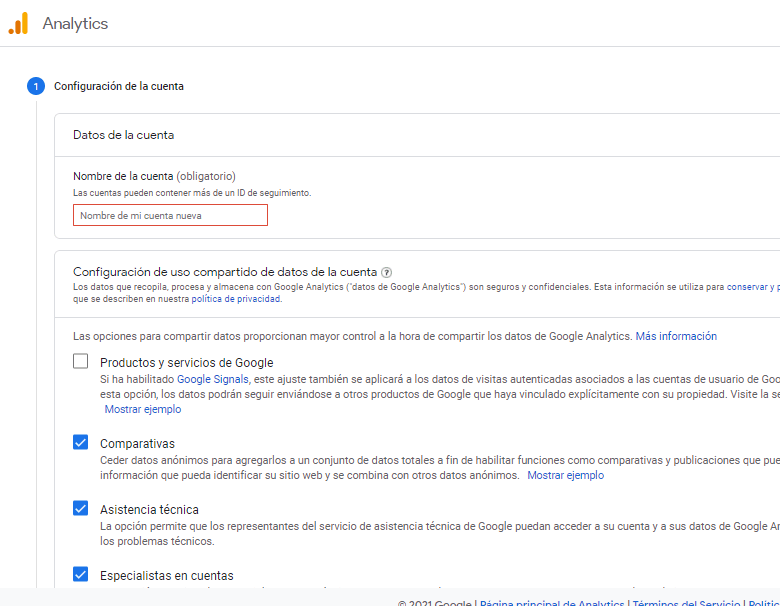This screenshot has height=606, width=780.
Task: Focus the Nombre de mi cuenta nueva field
Action: pyautogui.click(x=170, y=215)
